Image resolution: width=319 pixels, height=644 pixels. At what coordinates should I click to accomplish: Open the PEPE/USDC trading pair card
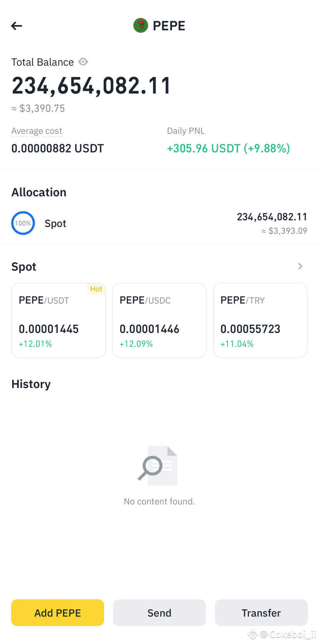(159, 320)
